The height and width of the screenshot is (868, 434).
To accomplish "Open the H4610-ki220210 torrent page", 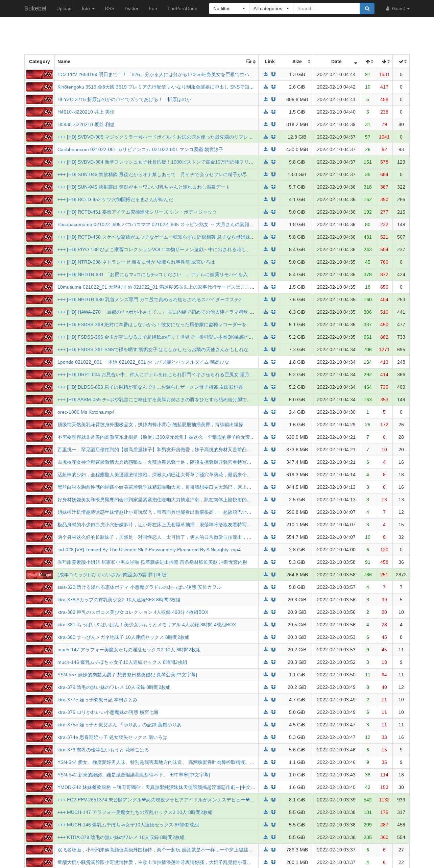I will tap(86, 112).
